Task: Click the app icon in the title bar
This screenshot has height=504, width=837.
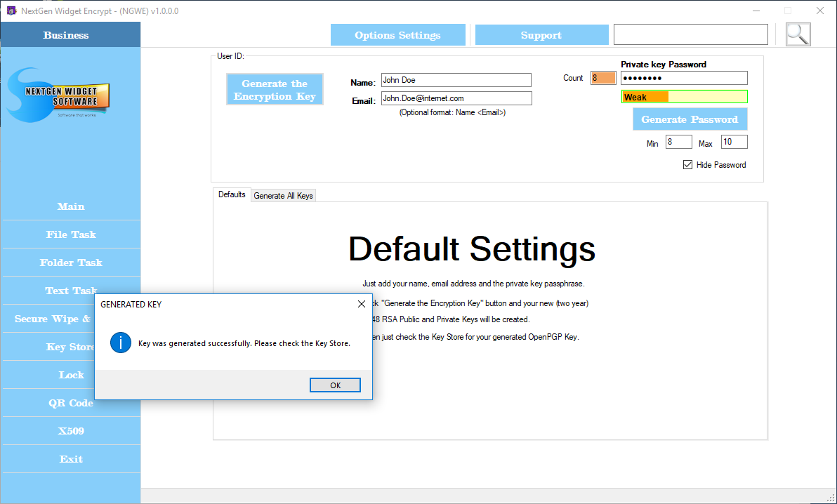Action: (x=11, y=11)
